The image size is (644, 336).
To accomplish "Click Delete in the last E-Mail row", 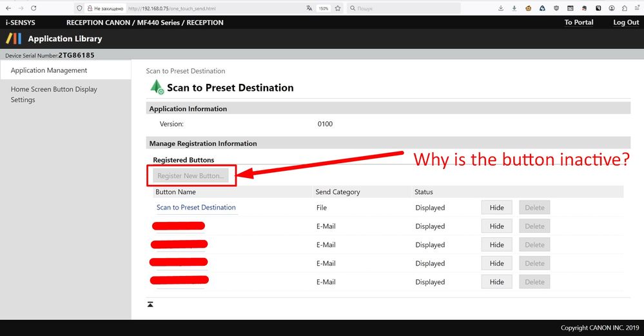I will click(534, 282).
